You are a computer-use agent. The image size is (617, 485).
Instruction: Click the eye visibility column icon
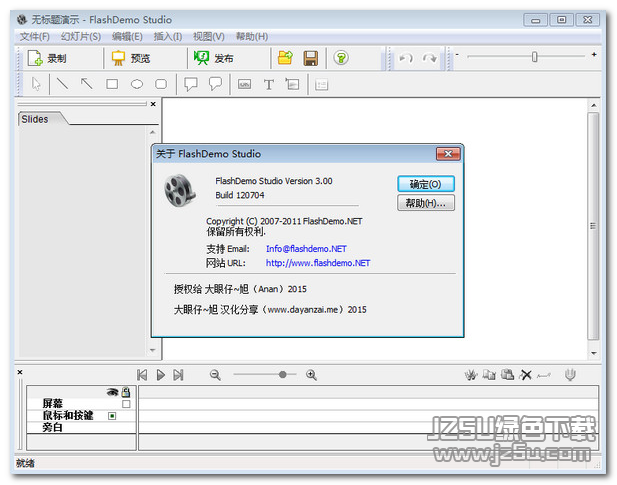point(113,392)
